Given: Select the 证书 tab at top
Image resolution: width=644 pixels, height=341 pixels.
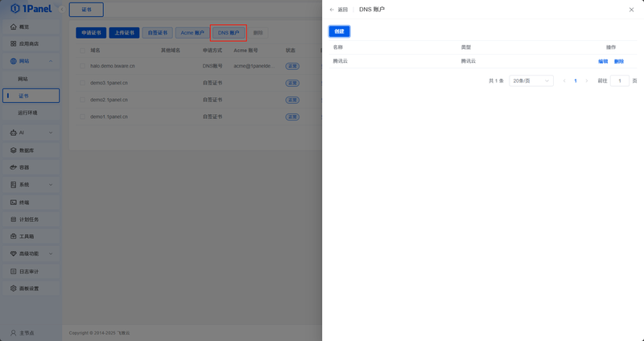Looking at the screenshot, I should point(86,10).
